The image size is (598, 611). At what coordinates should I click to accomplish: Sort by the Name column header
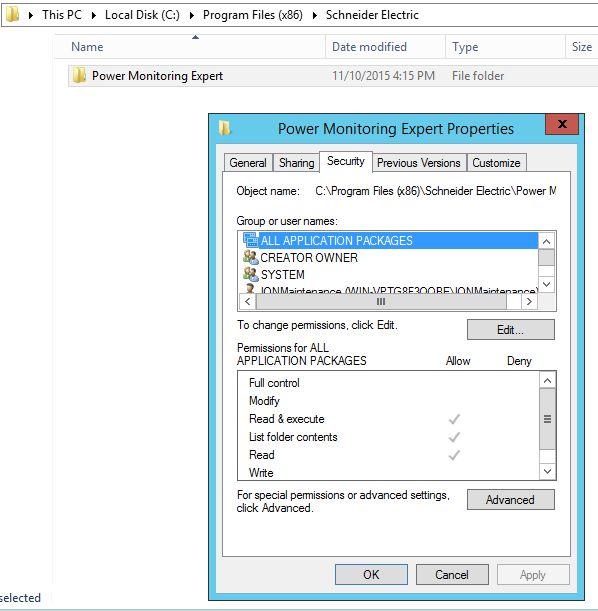pyautogui.click(x=189, y=47)
